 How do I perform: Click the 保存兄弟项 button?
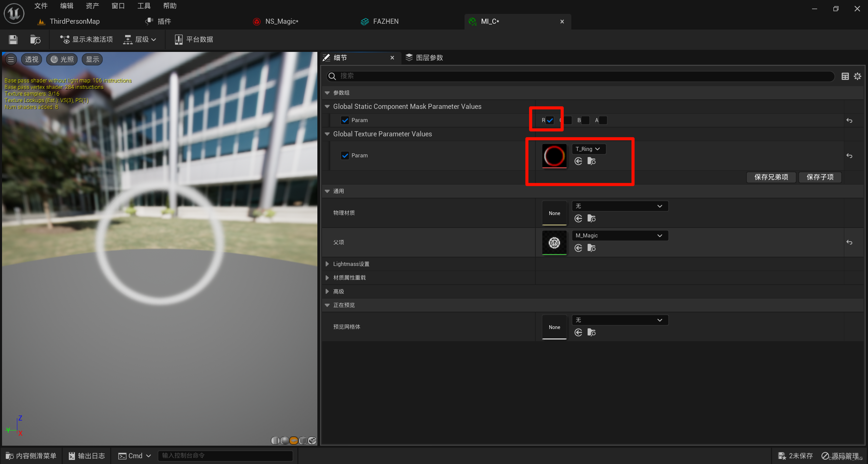pyautogui.click(x=771, y=177)
